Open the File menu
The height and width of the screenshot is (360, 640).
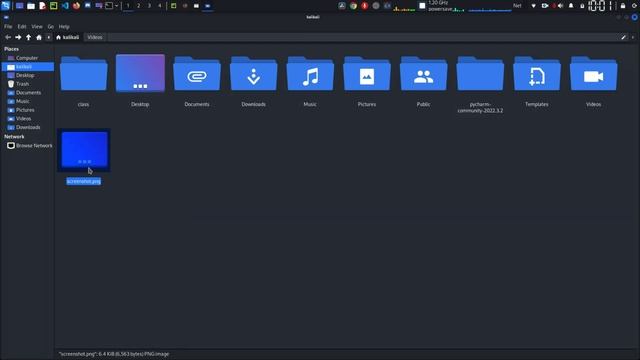coord(8,27)
